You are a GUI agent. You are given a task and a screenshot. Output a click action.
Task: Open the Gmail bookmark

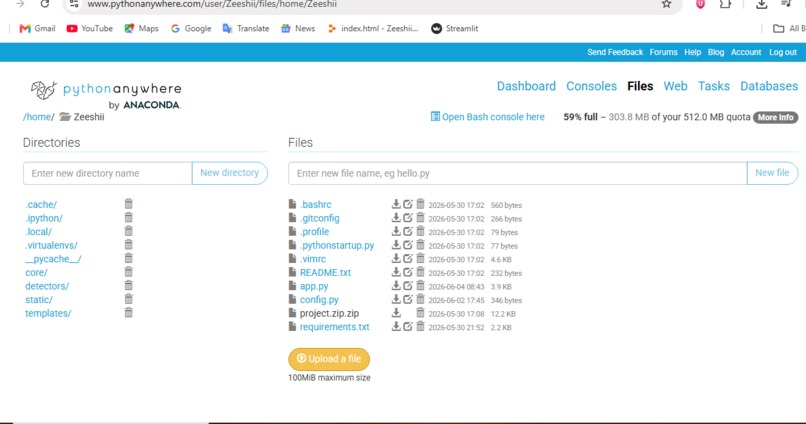coord(37,28)
